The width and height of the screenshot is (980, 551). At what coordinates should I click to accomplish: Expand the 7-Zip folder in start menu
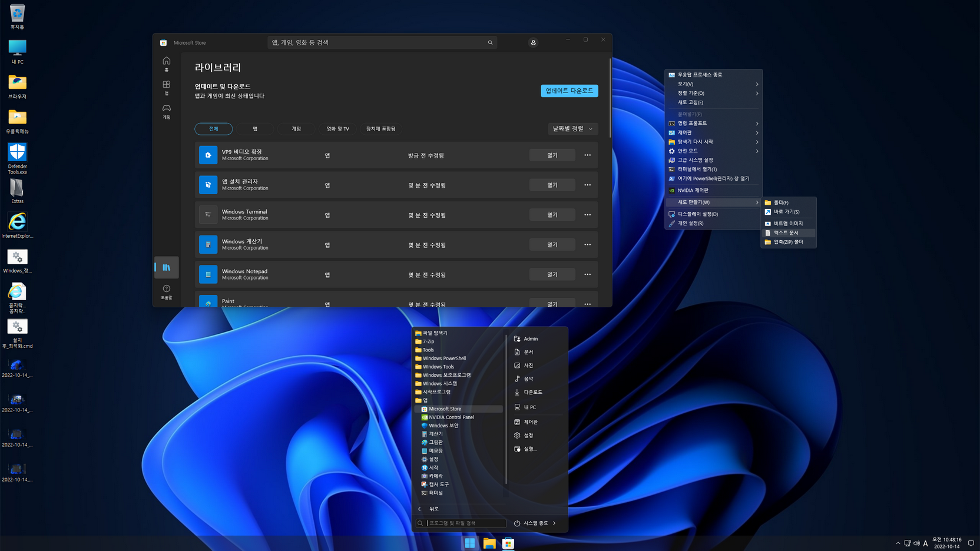(x=425, y=341)
